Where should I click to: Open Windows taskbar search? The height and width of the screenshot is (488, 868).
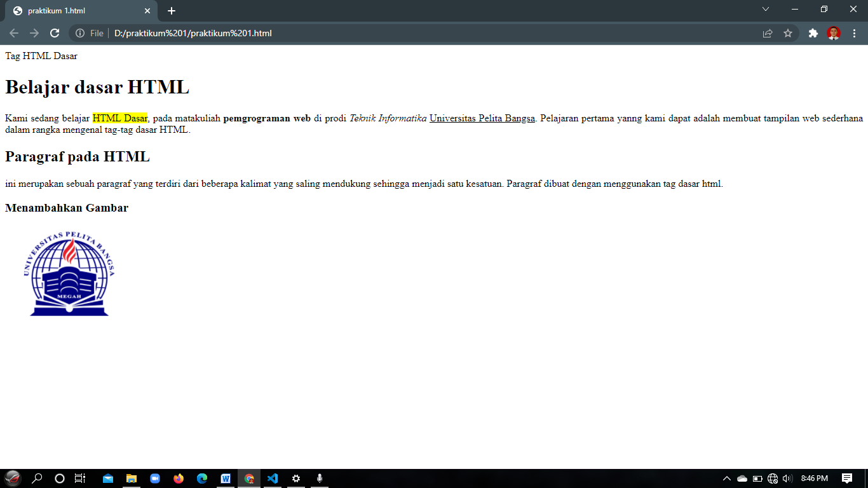click(37, 478)
